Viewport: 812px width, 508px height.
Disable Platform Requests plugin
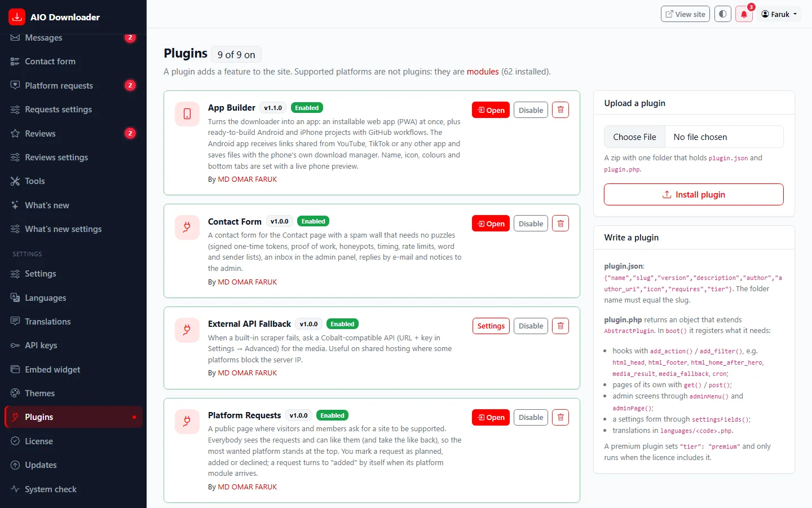pos(531,417)
